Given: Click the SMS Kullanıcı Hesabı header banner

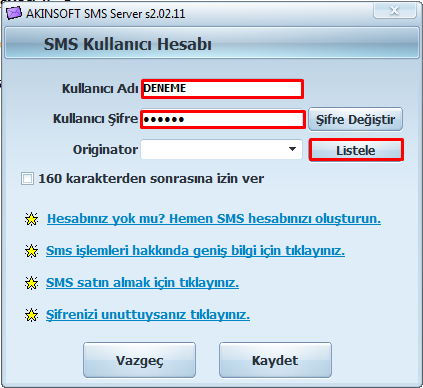Looking at the screenshot, I should [212, 43].
